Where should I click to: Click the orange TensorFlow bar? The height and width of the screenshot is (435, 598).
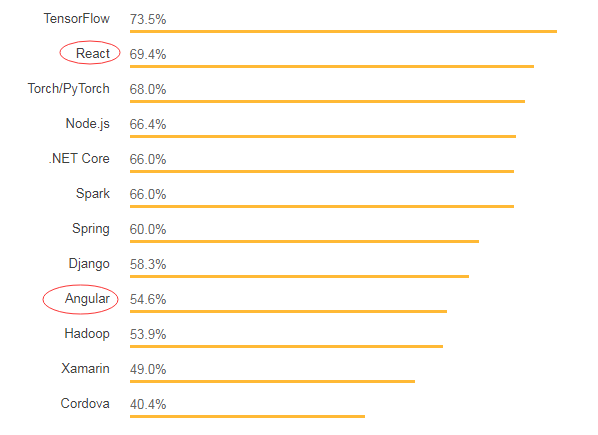click(343, 31)
